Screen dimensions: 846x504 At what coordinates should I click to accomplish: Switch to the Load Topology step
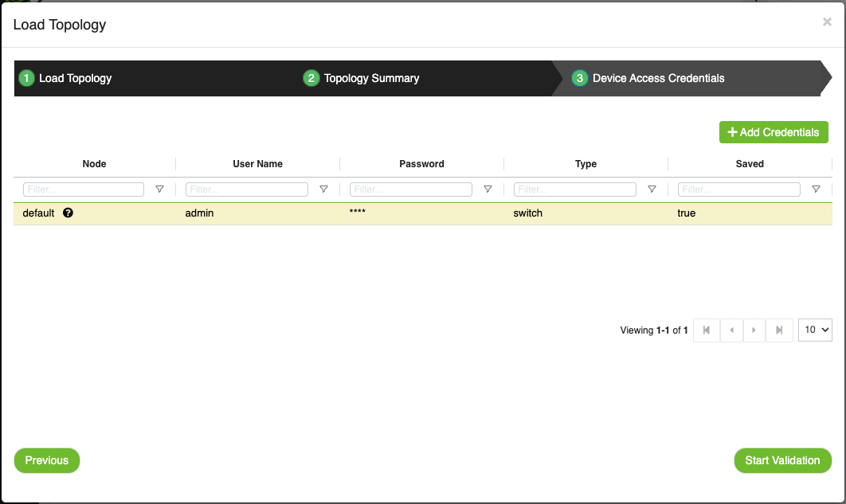[x=75, y=78]
